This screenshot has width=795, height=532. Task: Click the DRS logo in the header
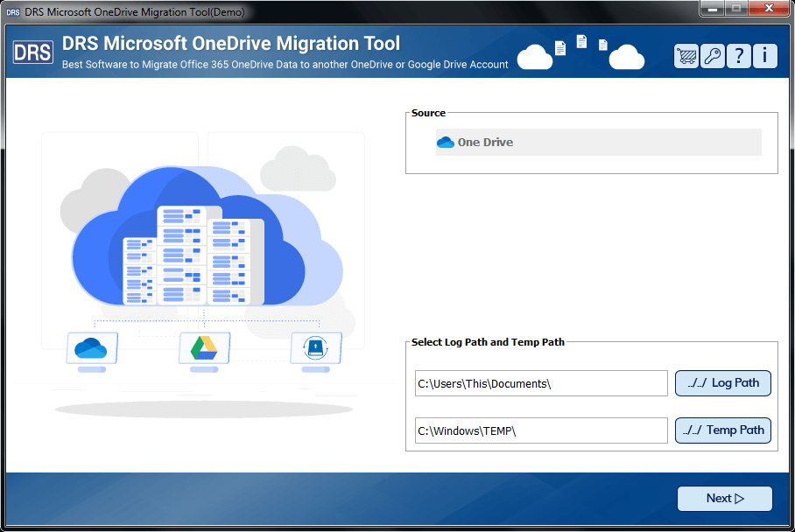point(32,52)
